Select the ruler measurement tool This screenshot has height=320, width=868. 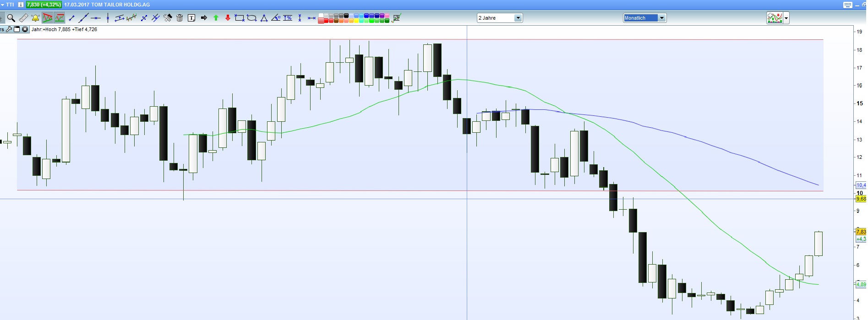tap(23, 18)
